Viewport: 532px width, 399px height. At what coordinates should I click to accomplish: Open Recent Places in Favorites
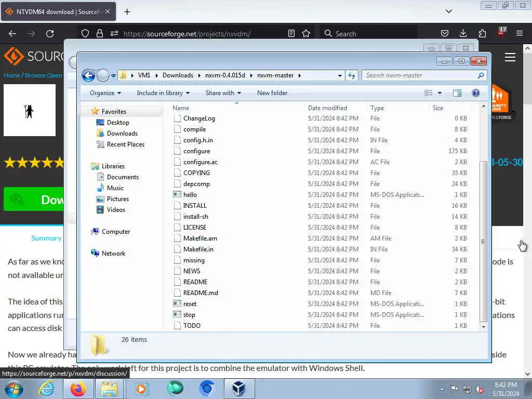pos(125,144)
